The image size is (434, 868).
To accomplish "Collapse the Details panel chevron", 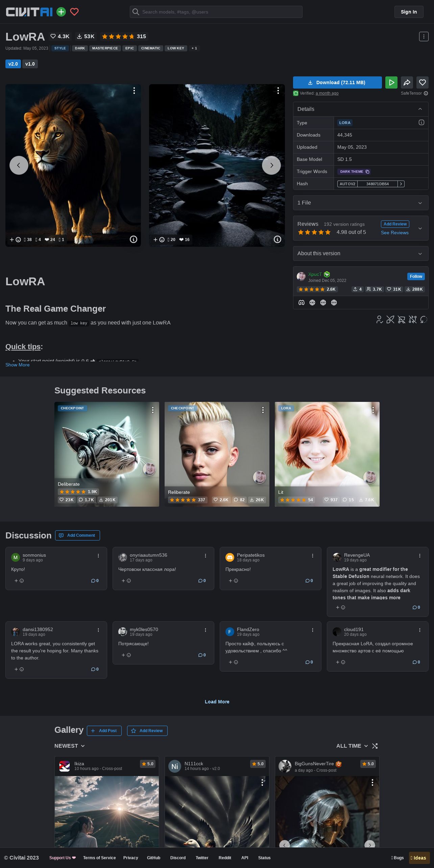I will pos(420,109).
